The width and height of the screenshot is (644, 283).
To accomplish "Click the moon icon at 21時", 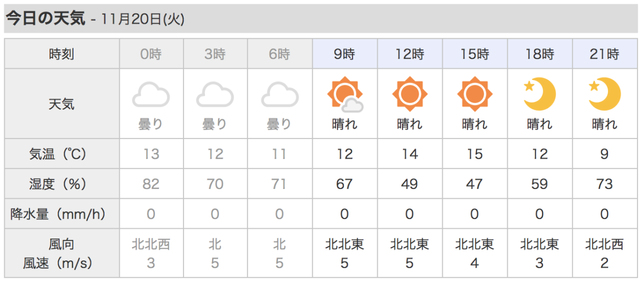I will point(604,95).
